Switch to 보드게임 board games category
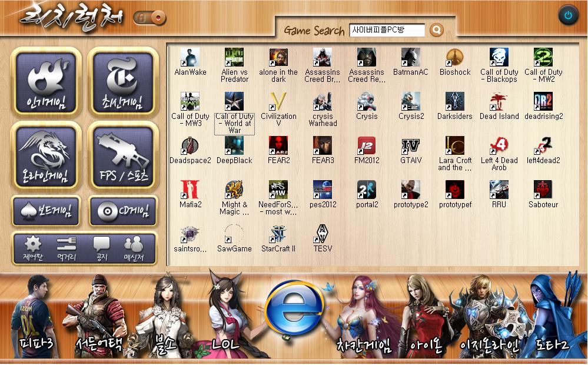Screen dimensions: 588x365 [46, 211]
